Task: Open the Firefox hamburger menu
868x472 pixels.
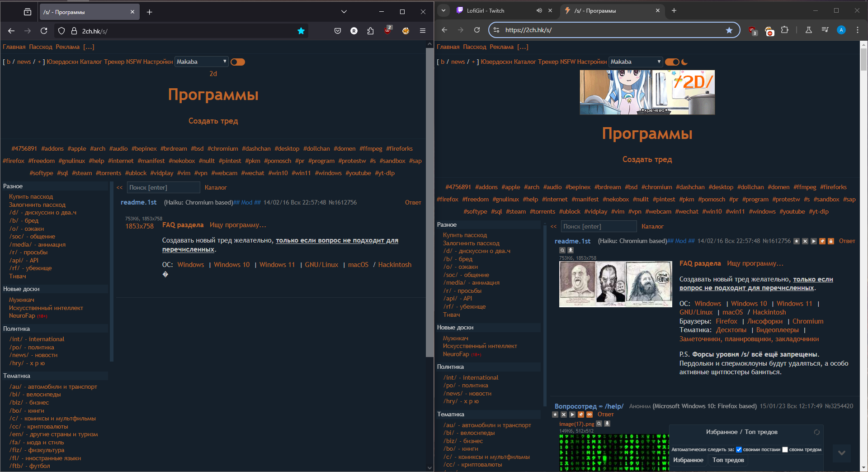Action: 423,31
